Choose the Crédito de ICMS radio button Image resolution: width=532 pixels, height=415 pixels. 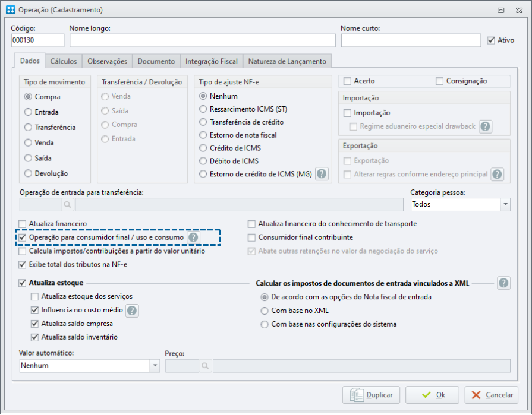tap(203, 148)
